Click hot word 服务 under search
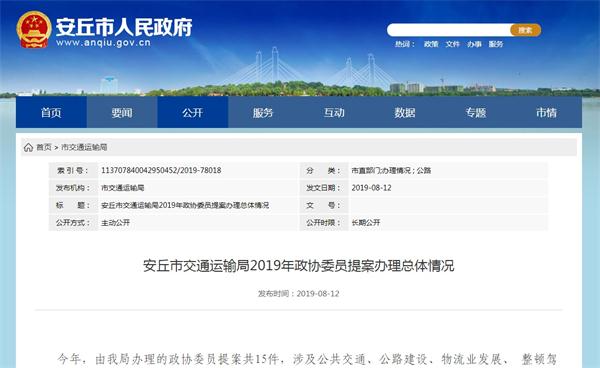Image resolution: width=600 pixels, height=368 pixels. (496, 44)
